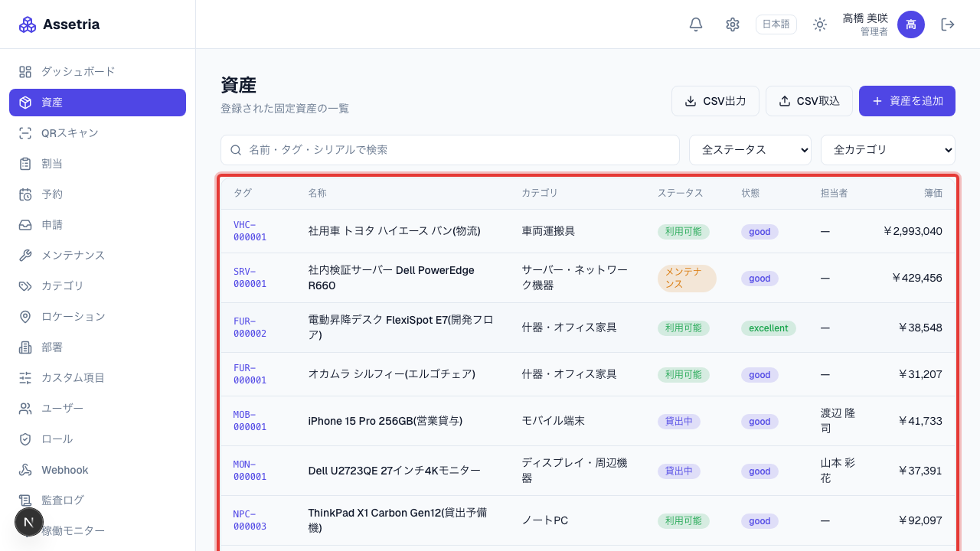The width and height of the screenshot is (980, 551).
Task: Click 利用可能 badge in VHC-000001 row
Action: click(x=683, y=232)
